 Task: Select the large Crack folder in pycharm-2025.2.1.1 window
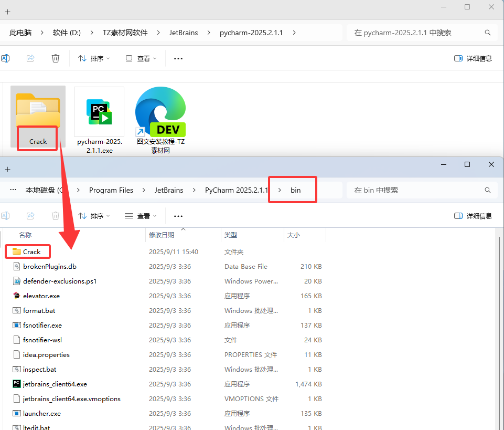pos(38,117)
